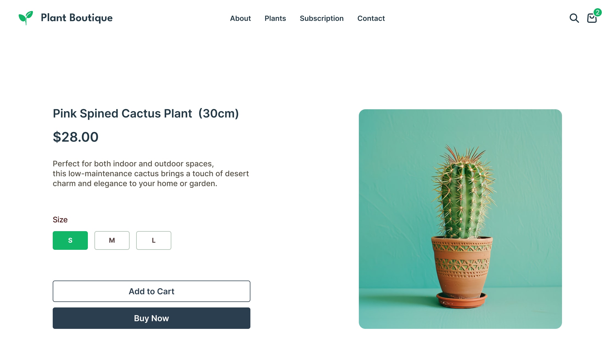Viewport: 615px width, 364px height.
Task: Open the About page
Action: [x=240, y=18]
